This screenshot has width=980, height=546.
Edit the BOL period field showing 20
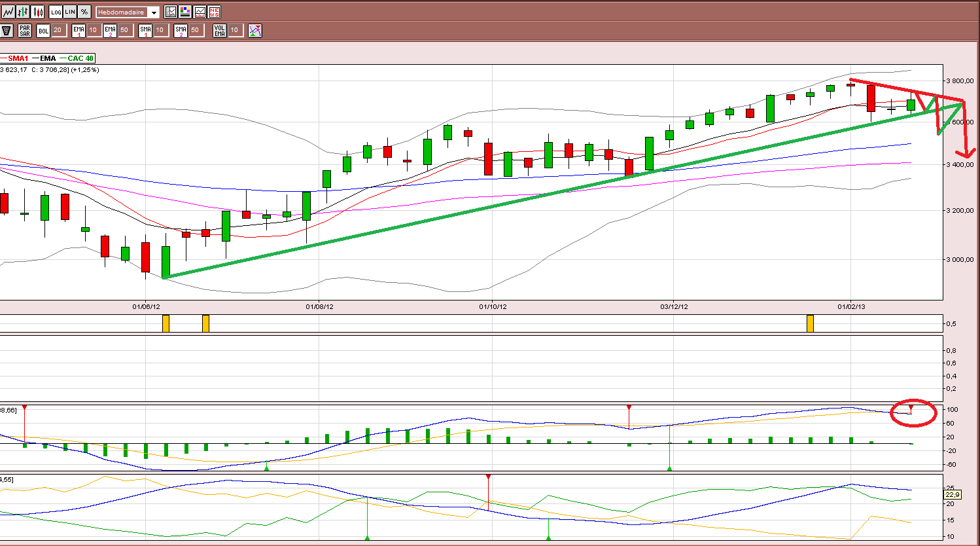pos(58,30)
